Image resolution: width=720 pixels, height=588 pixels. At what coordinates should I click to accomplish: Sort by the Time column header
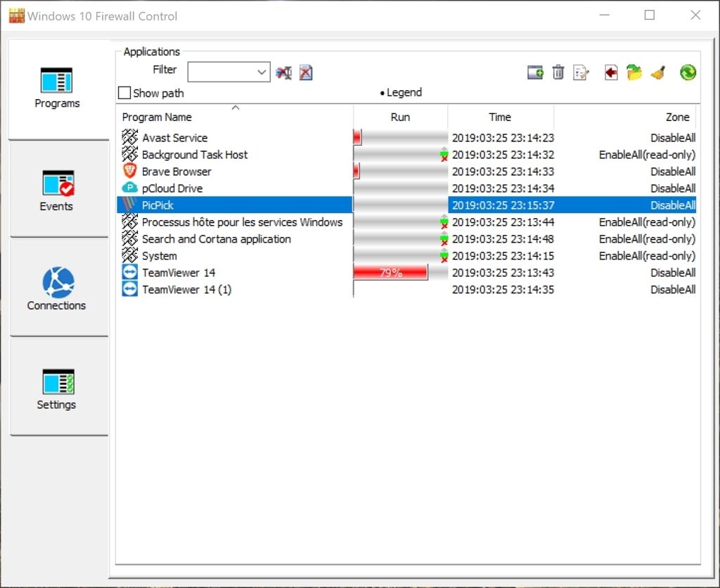(x=501, y=117)
